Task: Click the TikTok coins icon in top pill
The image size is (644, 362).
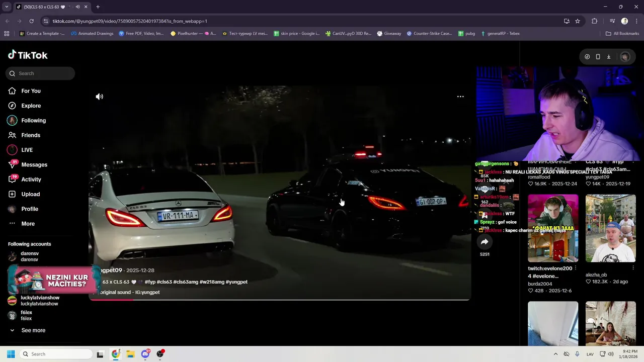Action: click(x=587, y=57)
